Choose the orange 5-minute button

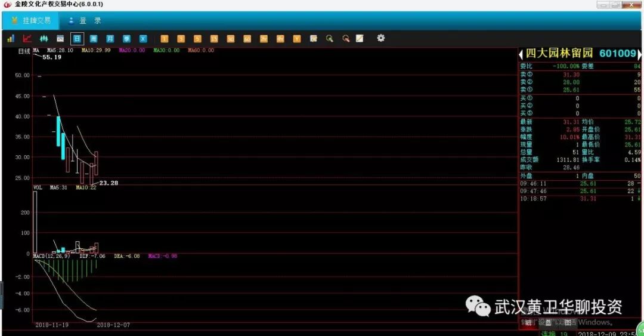pos(197,39)
